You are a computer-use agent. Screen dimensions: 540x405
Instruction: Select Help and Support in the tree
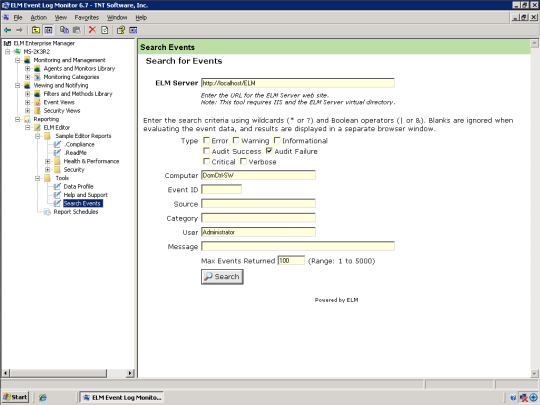[x=85, y=195]
